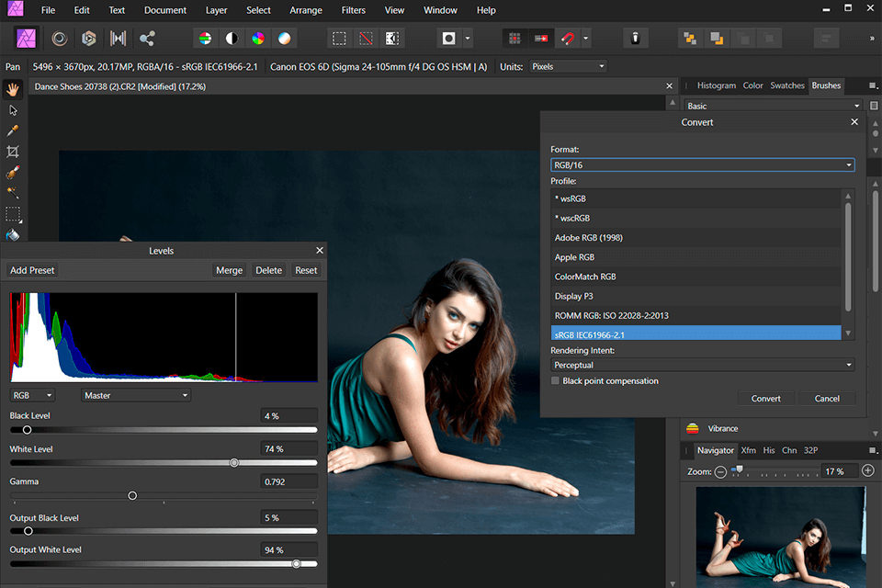Viewport: 882px width, 588px height.
Task: Select the Move arrow tool
Action: [x=13, y=110]
